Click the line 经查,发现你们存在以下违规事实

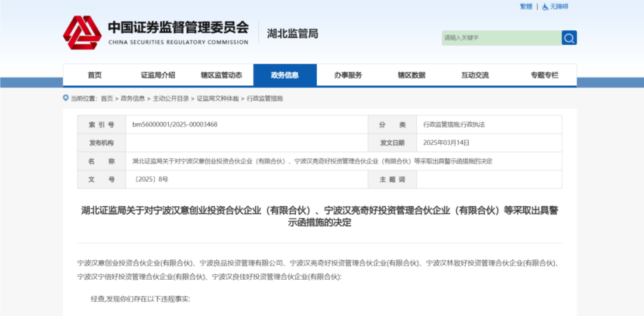[140, 299]
